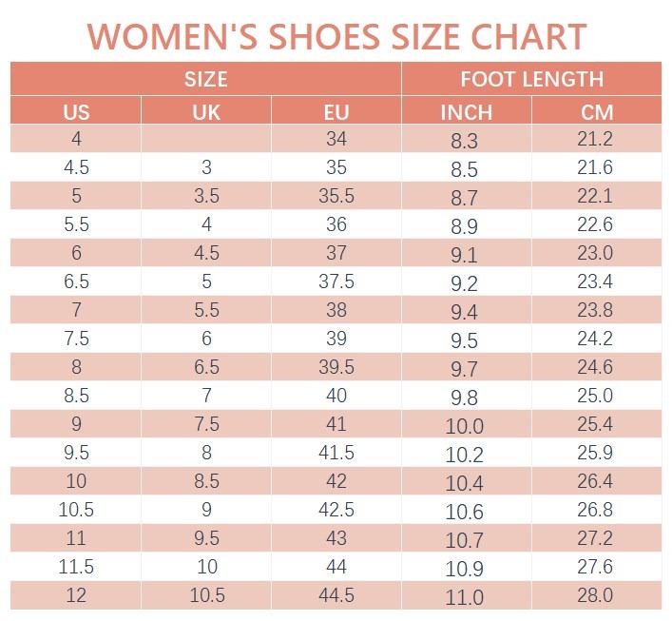Click the 26.4 CM cell
The image size is (672, 621).
[596, 482]
